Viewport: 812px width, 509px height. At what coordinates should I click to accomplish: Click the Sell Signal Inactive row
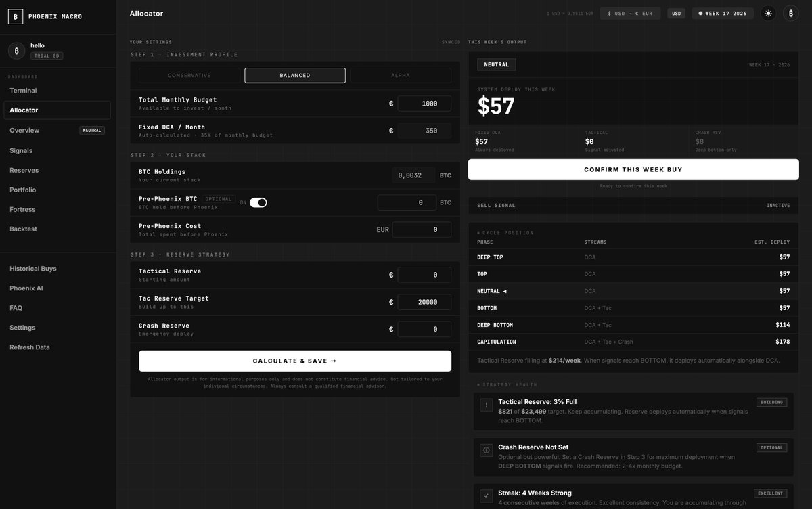pos(633,205)
